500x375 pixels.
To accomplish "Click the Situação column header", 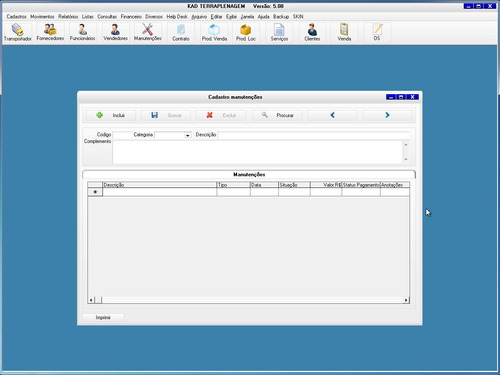I will pos(294,185).
